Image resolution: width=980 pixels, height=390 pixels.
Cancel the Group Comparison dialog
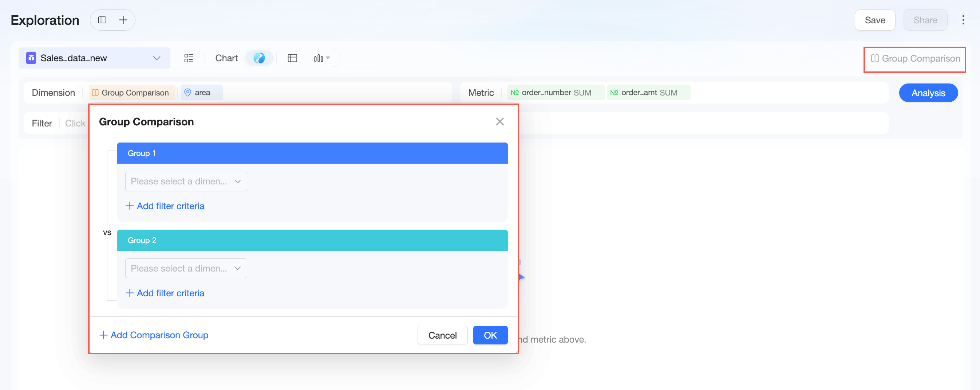coord(442,335)
